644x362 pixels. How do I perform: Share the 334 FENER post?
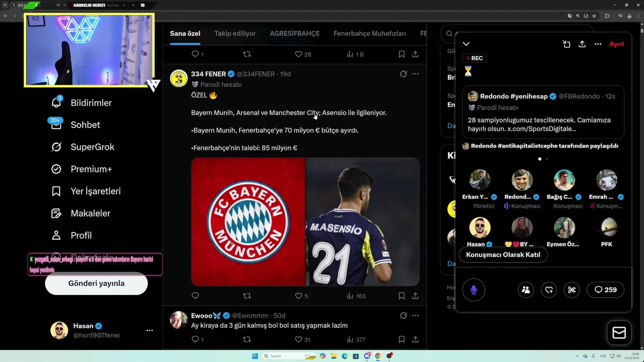pyautogui.click(x=415, y=296)
